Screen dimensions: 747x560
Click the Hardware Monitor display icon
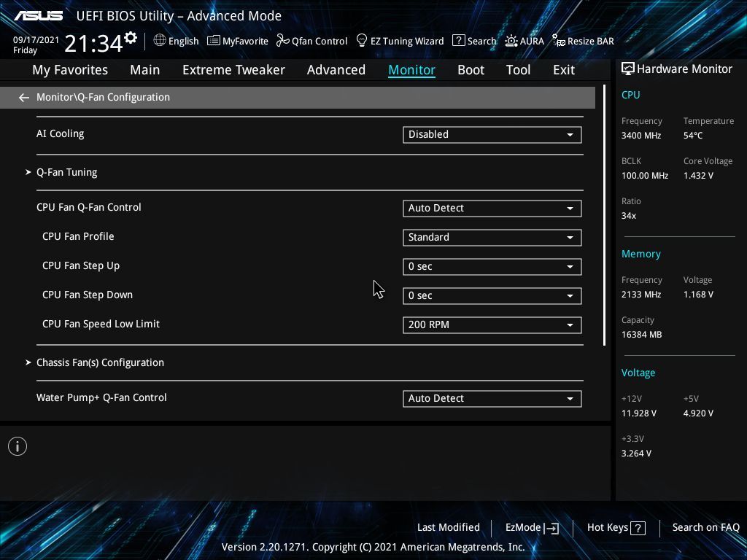point(628,69)
